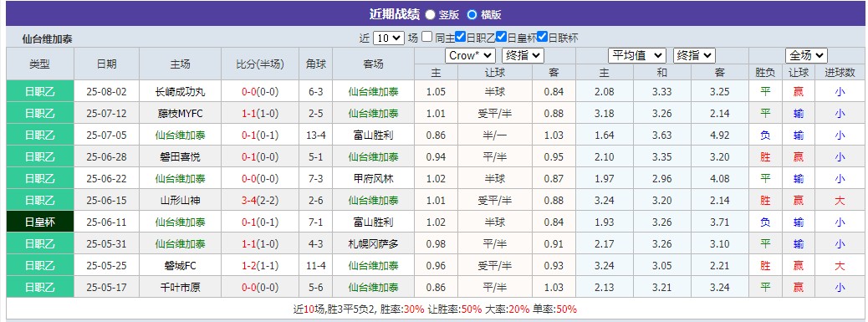This screenshot has width=868, height=322.
Task: Click the 藤枝MYFC team link
Action: pos(180,114)
